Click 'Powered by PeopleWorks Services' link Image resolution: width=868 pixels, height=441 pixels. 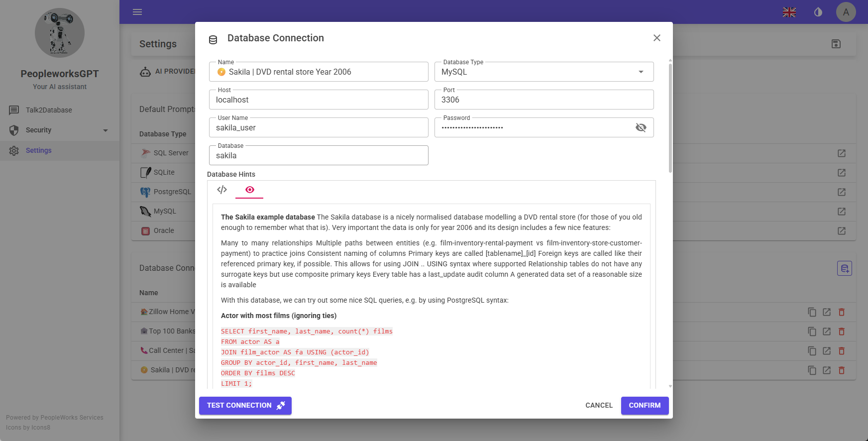(55, 418)
